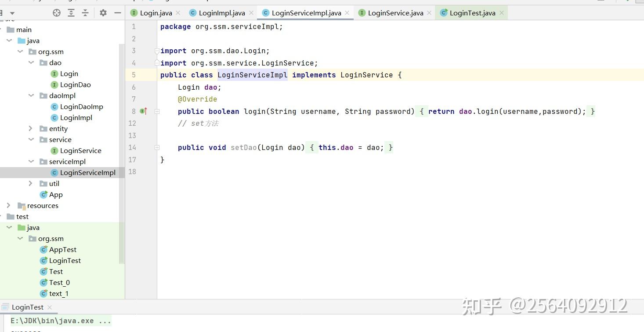Expand the entity package chevron
Screen dimensions: 644x332
(x=30, y=128)
